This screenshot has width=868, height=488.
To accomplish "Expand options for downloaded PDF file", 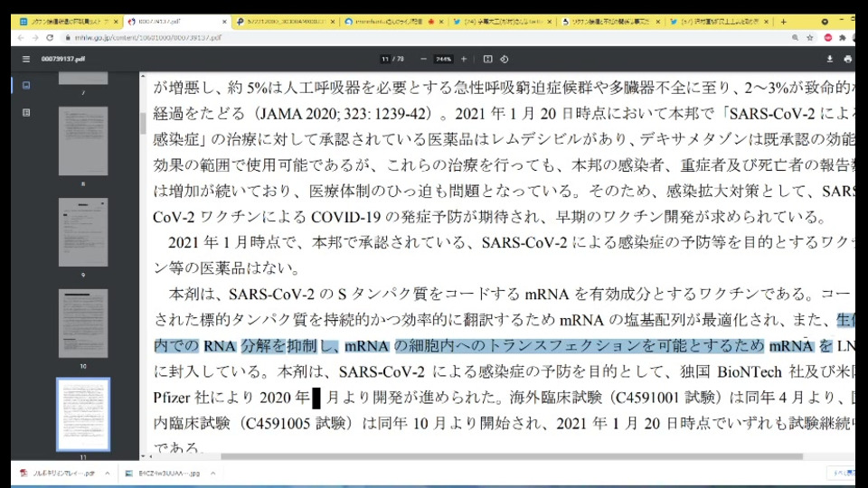I will [x=108, y=474].
